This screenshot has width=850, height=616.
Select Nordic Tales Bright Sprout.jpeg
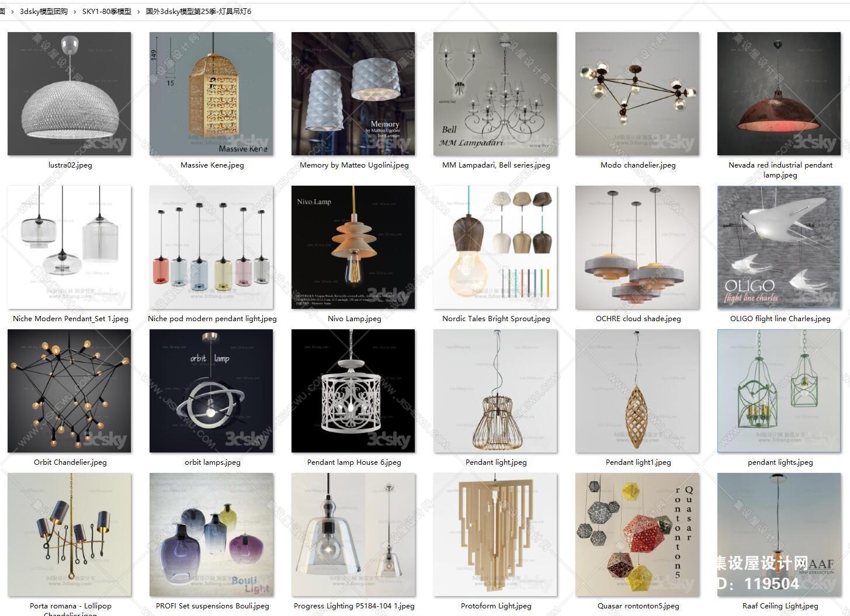(x=495, y=247)
